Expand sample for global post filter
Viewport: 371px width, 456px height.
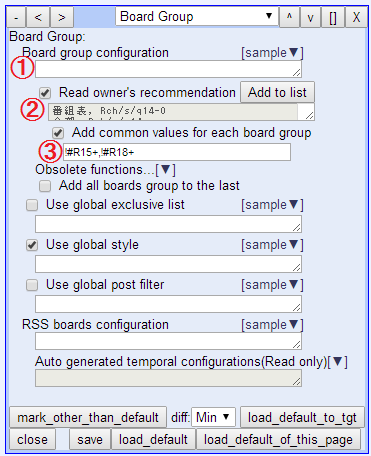(272, 285)
